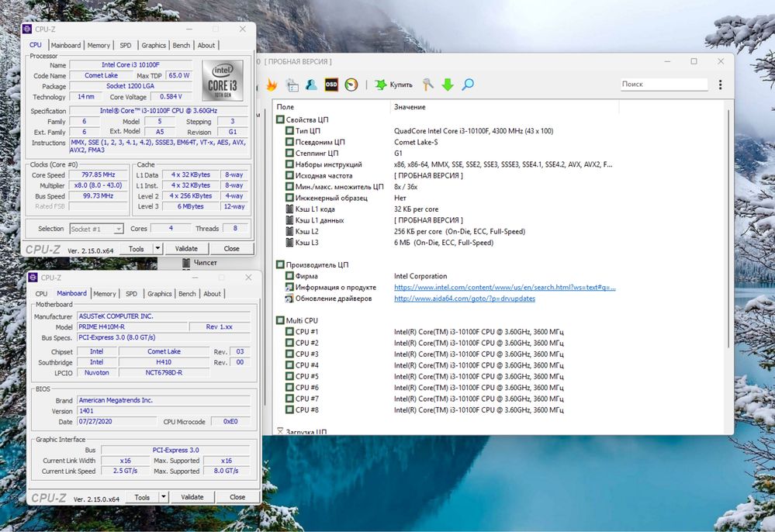The image size is (775, 532).
Task: Click the chip icon beside Кэш L1 кода
Action: 289,209
